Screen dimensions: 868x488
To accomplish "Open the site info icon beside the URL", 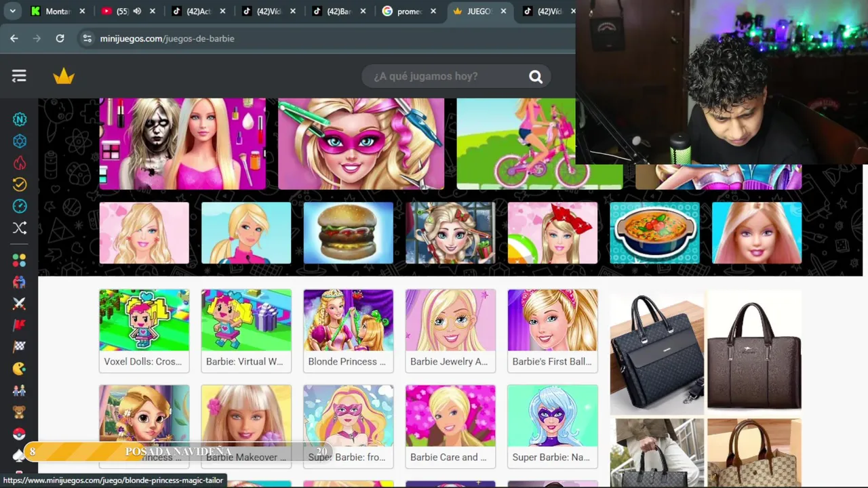I will coord(87,39).
